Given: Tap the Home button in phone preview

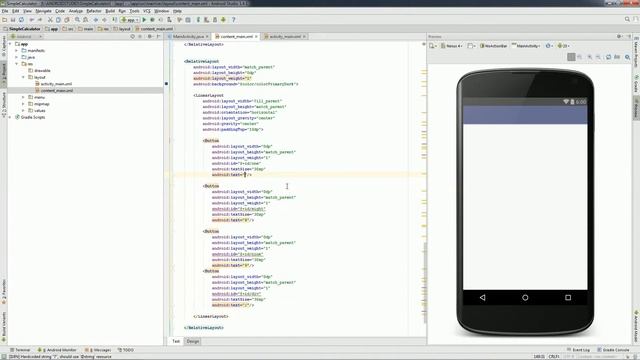Looking at the screenshot, I should tap(525, 298).
